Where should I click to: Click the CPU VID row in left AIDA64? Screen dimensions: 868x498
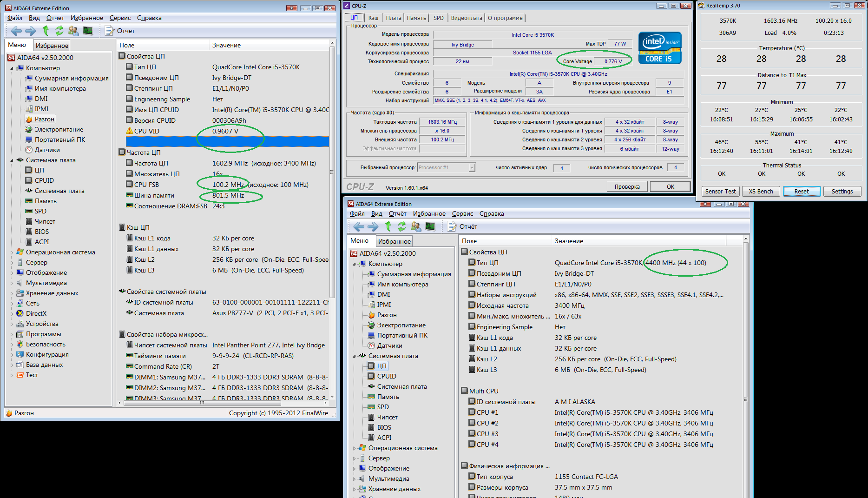click(x=146, y=132)
